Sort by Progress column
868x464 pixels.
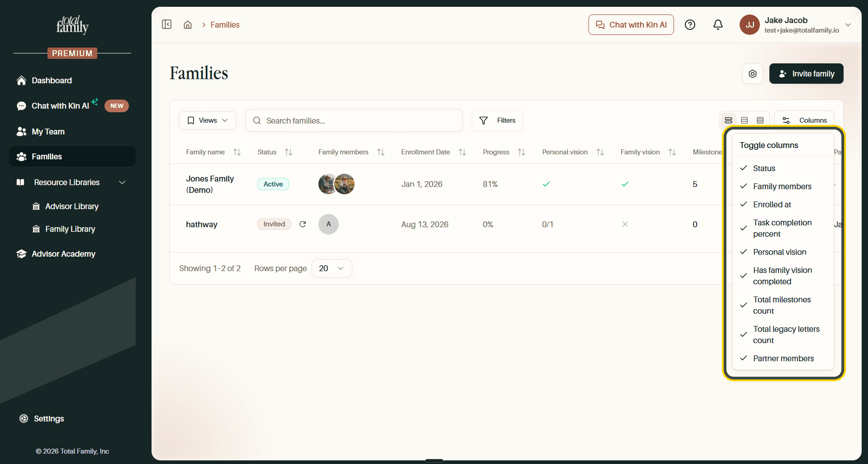pos(522,152)
